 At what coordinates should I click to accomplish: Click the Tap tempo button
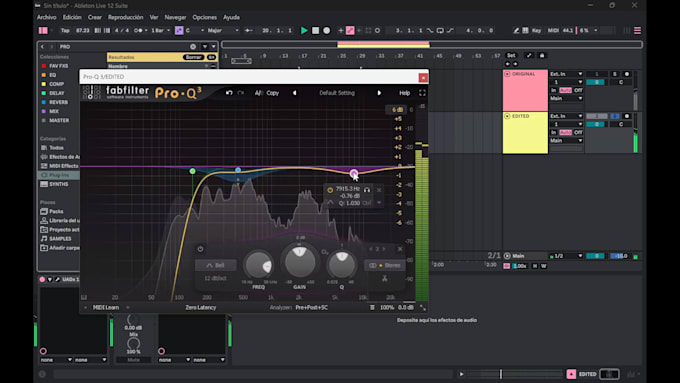[x=65, y=30]
